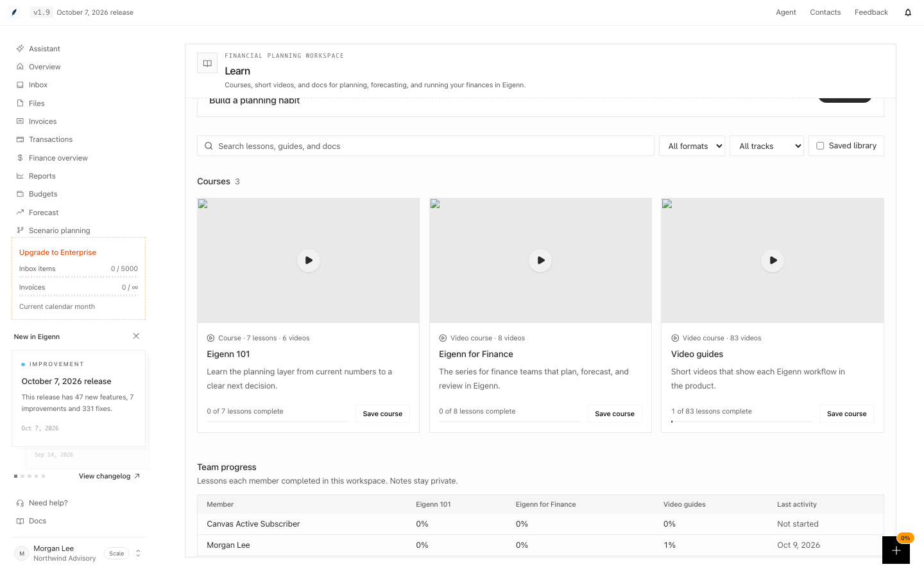Click the Forecast trend arrow icon
924x578 pixels.
(x=20, y=213)
